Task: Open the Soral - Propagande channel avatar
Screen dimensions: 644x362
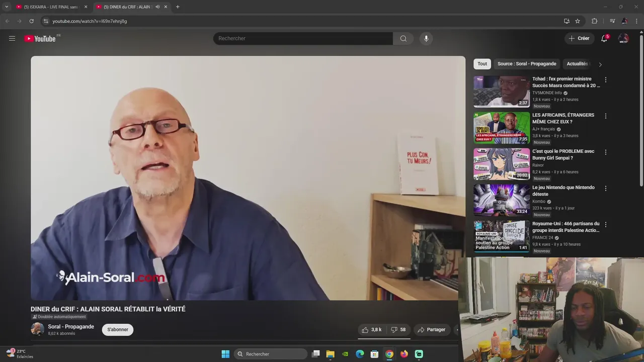Action: pos(37,329)
